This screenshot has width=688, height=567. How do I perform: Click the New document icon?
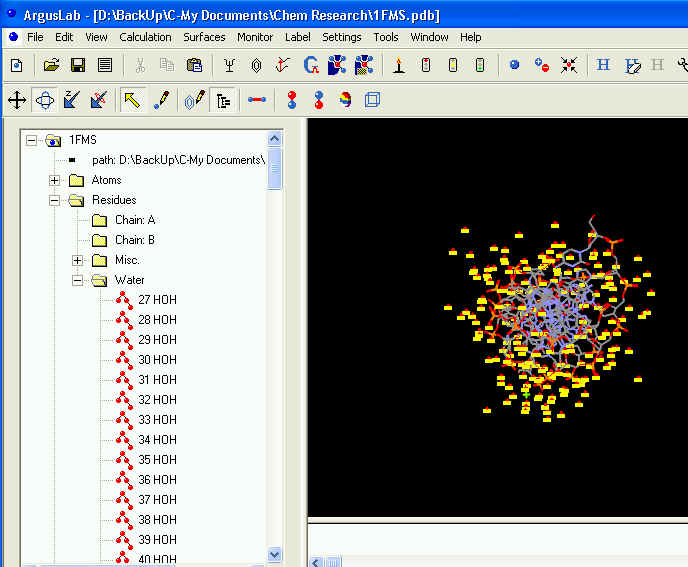point(16,66)
